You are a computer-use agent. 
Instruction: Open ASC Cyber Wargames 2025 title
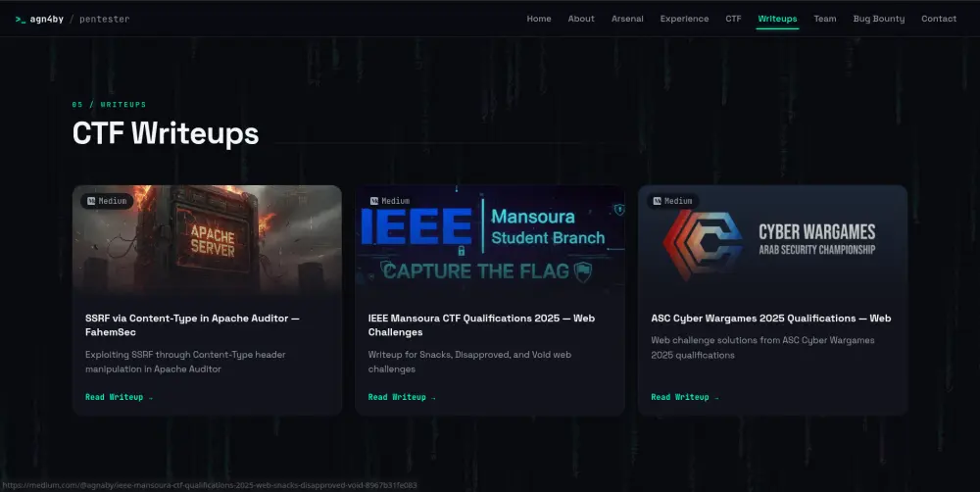tap(771, 319)
